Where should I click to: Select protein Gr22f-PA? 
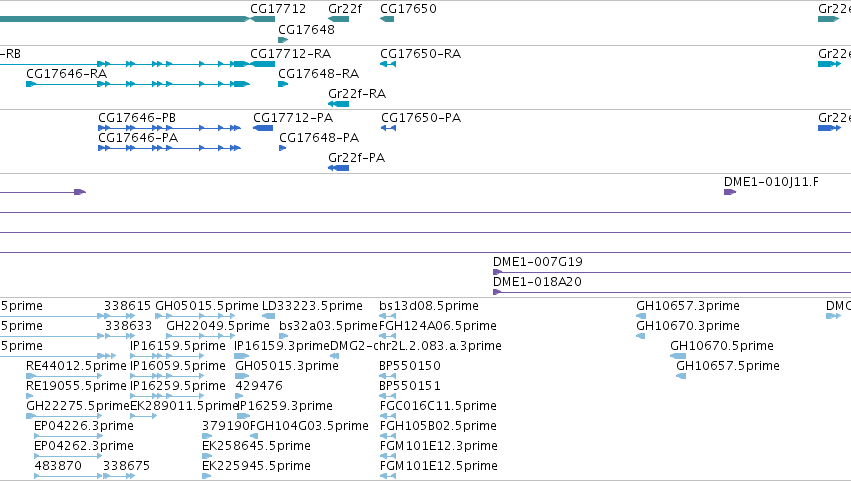(x=357, y=158)
